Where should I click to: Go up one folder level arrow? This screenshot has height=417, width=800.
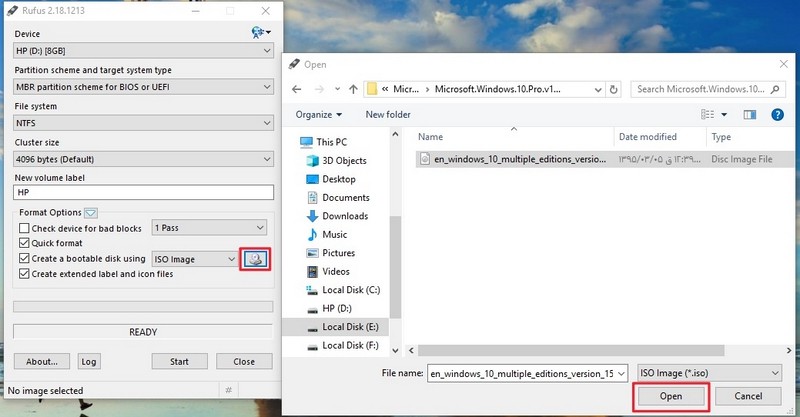click(353, 89)
